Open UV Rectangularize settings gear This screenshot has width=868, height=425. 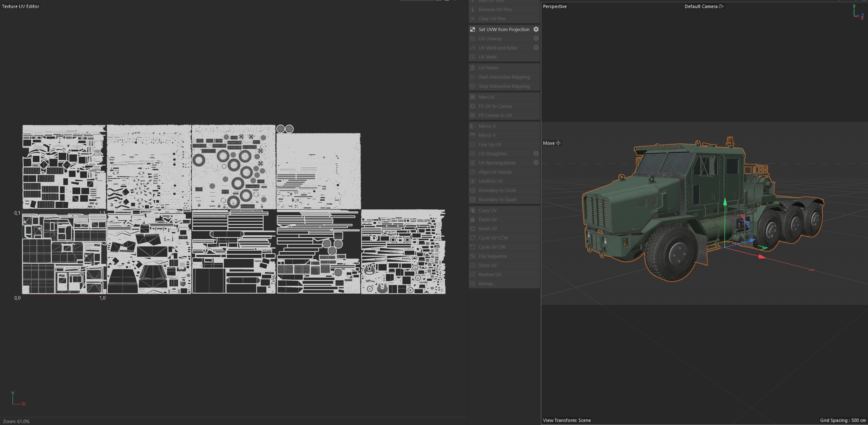coord(536,162)
